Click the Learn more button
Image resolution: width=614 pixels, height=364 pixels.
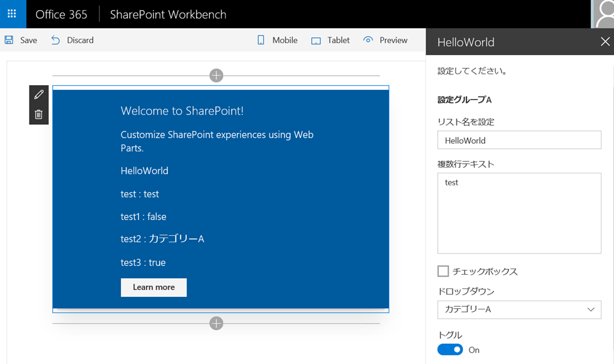[x=153, y=287]
